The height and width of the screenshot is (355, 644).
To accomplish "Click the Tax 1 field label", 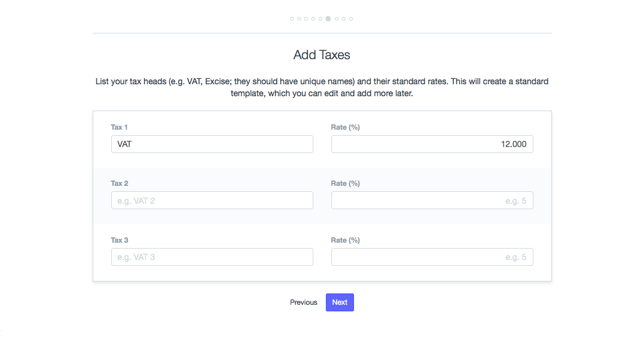I will (x=120, y=127).
